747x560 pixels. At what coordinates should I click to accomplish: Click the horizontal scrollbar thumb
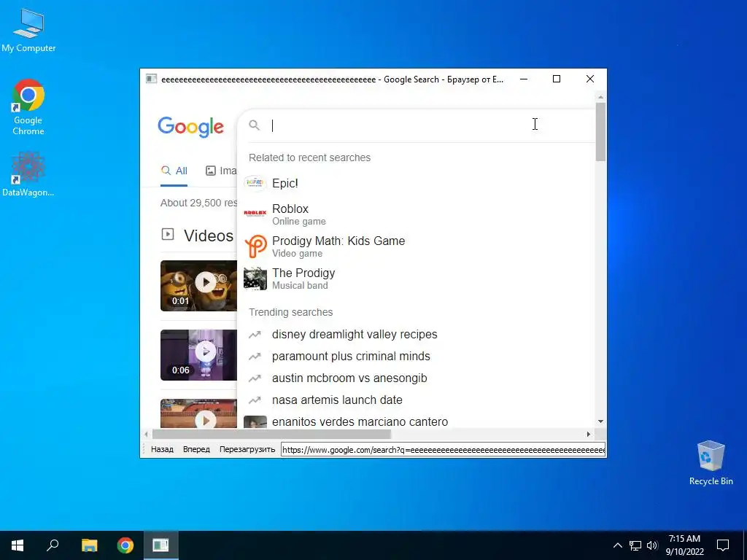(271, 435)
